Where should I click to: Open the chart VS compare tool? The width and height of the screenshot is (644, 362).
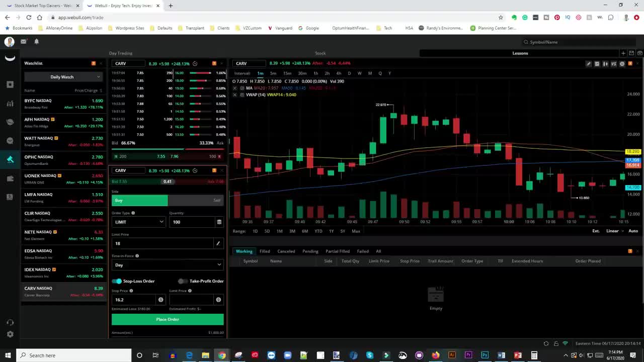tap(613, 64)
